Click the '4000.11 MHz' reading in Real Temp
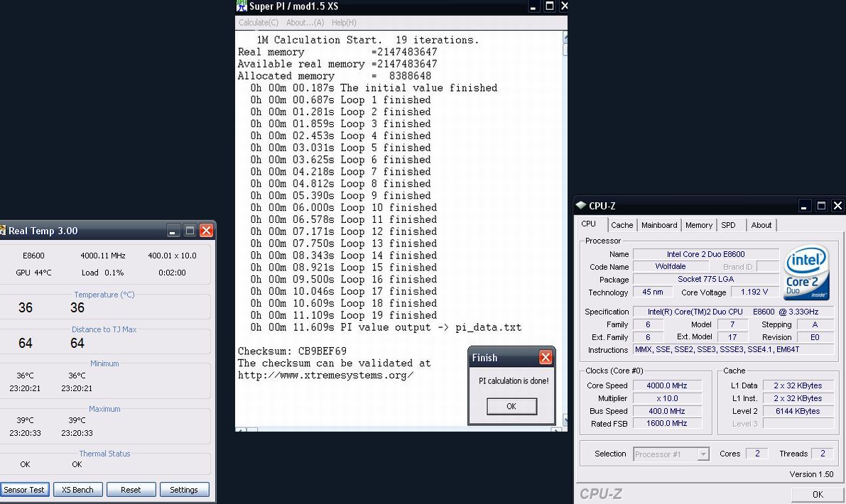This screenshot has width=846, height=504. click(102, 256)
